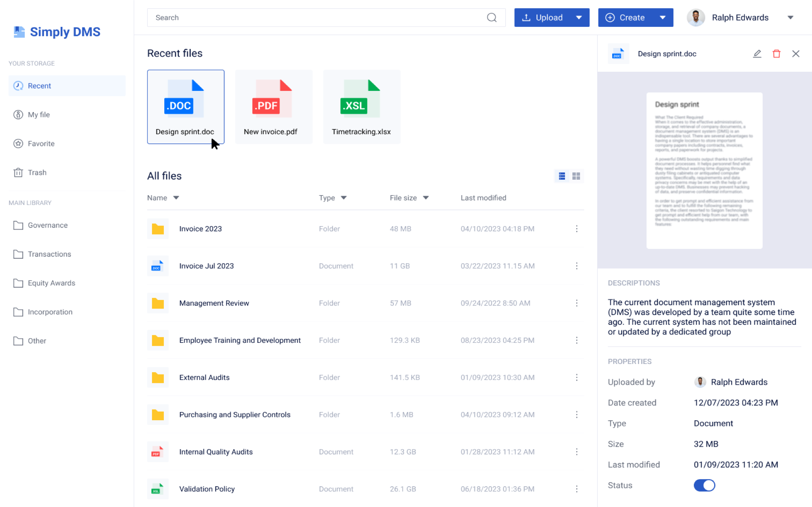
Task: Open the Governance library folder
Action: tap(47, 225)
